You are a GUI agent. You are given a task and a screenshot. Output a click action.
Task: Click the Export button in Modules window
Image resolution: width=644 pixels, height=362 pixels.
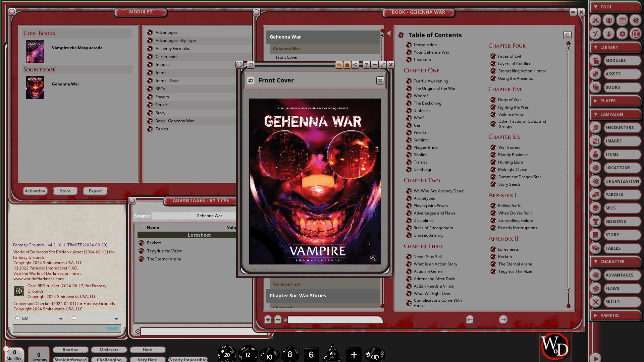pos(95,191)
